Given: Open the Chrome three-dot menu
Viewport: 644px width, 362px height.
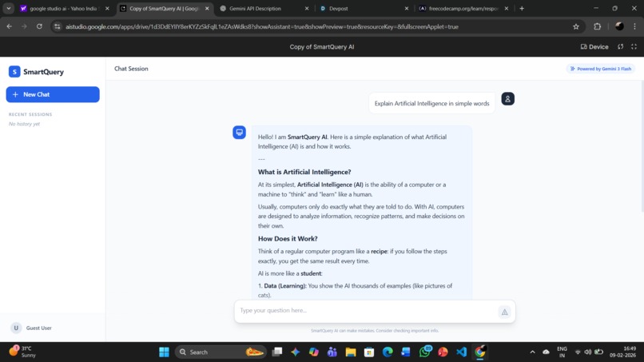Looking at the screenshot, I should click(634, 26).
